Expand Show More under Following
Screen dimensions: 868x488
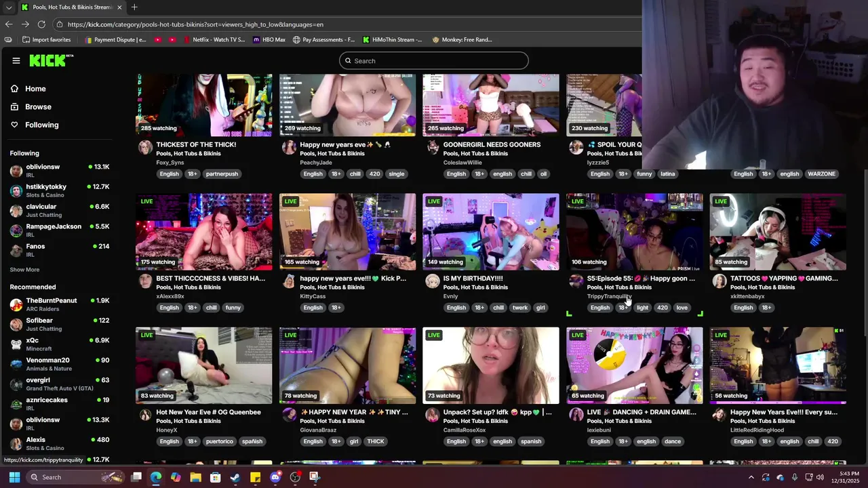tap(24, 270)
